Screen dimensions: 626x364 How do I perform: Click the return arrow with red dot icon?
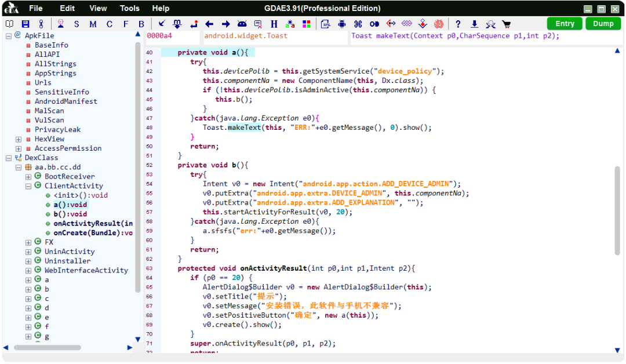[194, 24]
